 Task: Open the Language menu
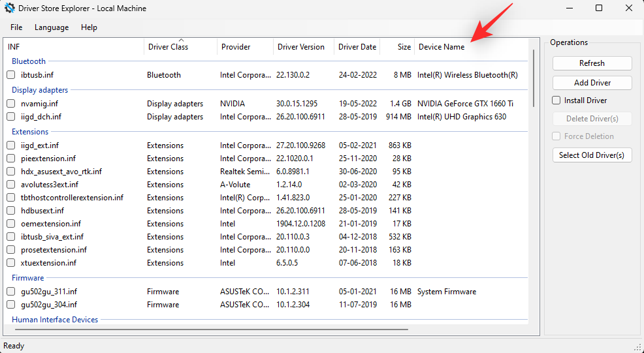[52, 27]
